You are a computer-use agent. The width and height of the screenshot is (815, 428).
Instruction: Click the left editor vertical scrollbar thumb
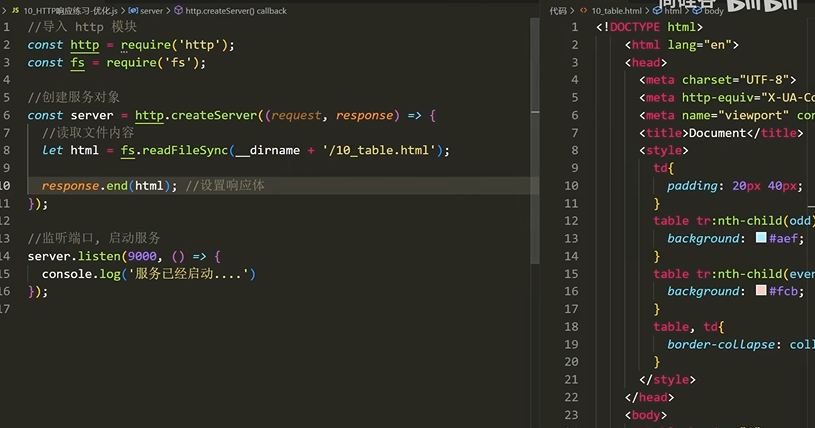(535, 140)
